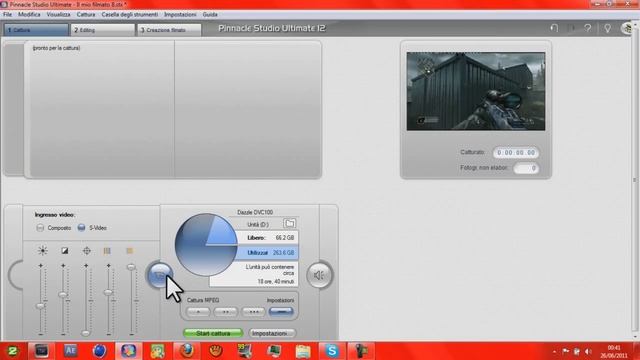Screen dimensions: 640x360
Task: Click the saturation slider handle at top
Action: (131, 267)
